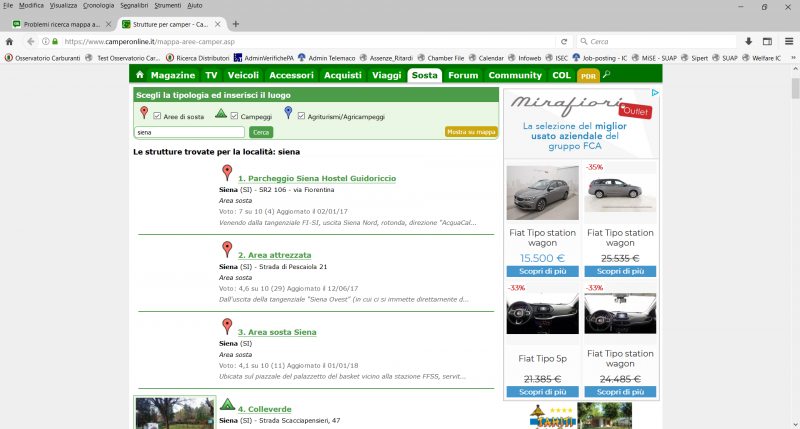Click the search magnifier icon in green navbar

[x=606, y=75]
